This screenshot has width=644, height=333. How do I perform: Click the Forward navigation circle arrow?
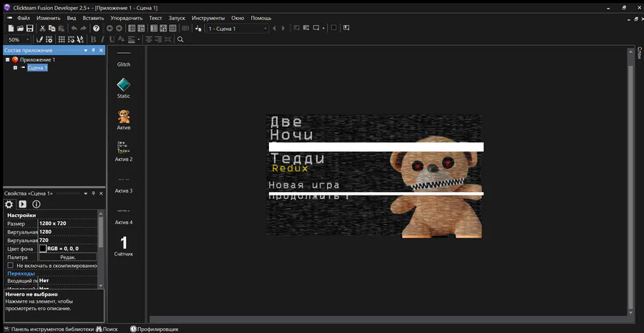tap(119, 29)
